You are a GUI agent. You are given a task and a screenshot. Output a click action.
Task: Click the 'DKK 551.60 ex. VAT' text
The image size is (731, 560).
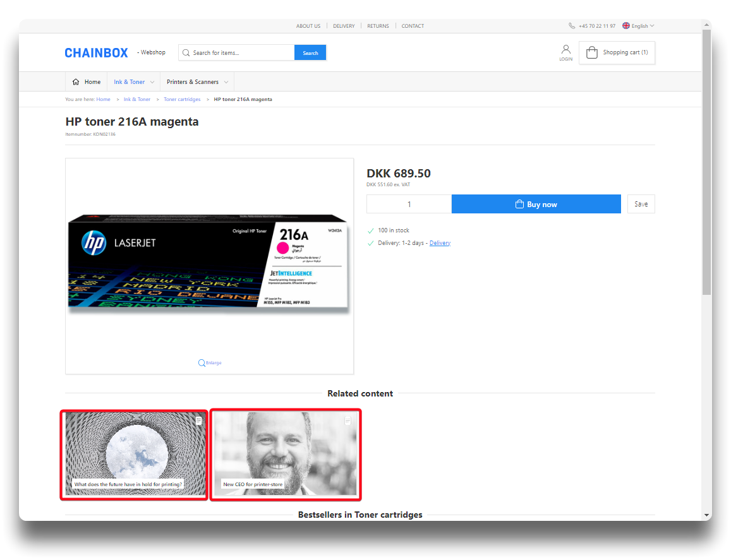(389, 184)
